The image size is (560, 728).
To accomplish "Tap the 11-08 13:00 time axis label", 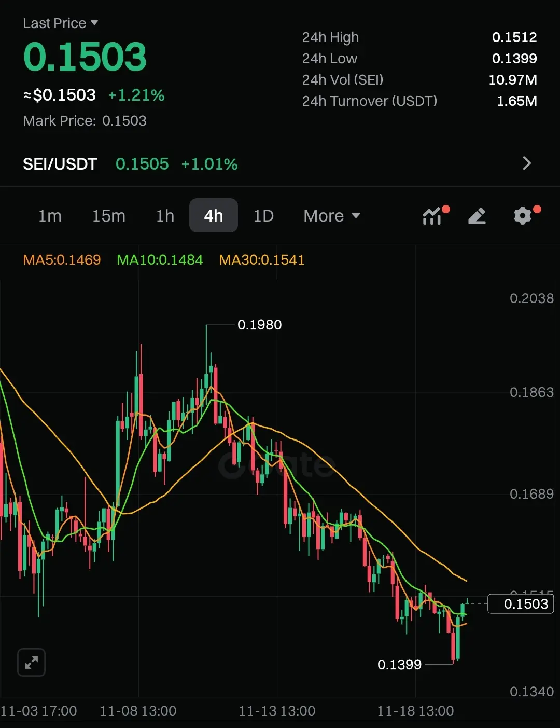I will tap(138, 711).
